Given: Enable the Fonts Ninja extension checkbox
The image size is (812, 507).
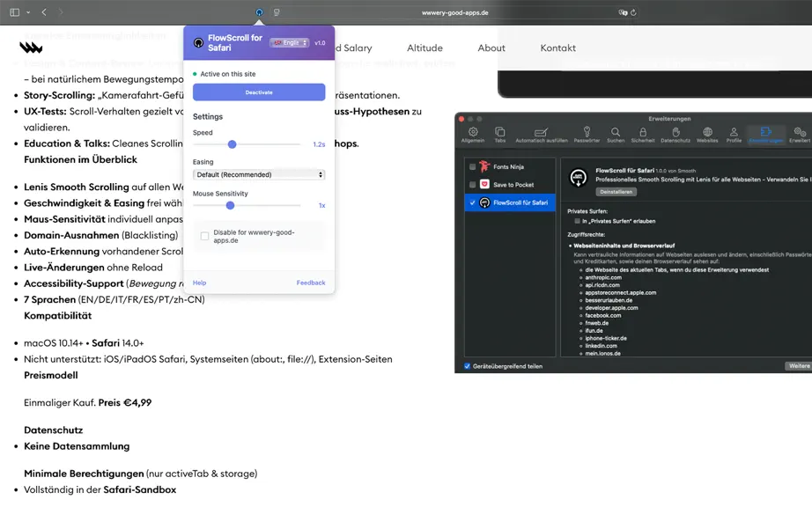Looking at the screenshot, I should click(x=472, y=166).
